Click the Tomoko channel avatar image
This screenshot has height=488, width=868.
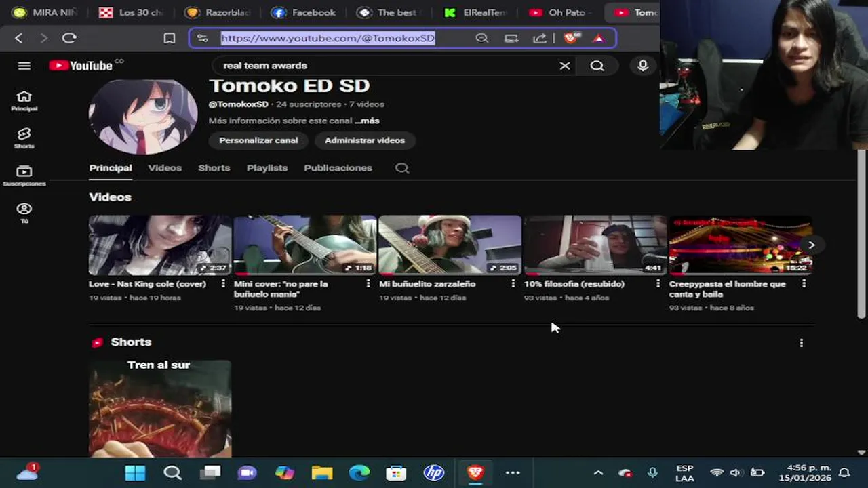coord(143,117)
